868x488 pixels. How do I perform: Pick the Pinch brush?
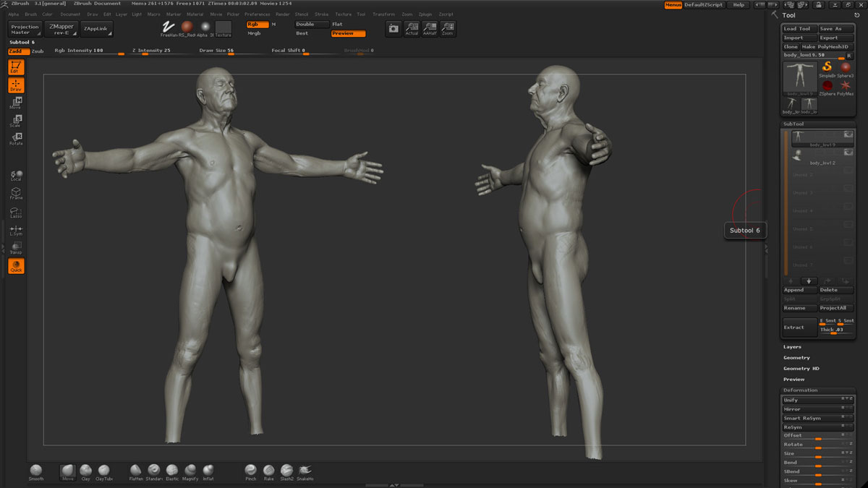(251, 471)
